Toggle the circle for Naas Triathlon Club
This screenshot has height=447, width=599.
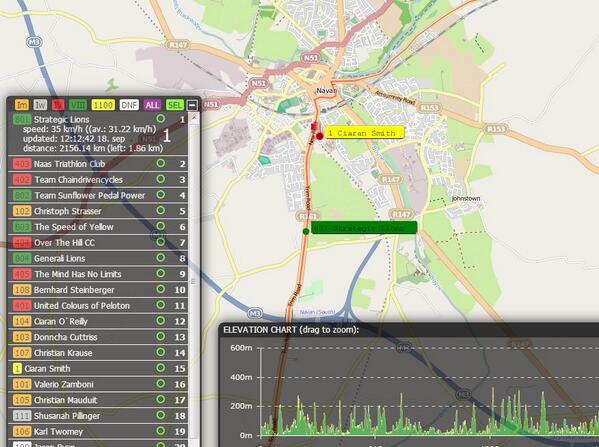click(x=161, y=163)
